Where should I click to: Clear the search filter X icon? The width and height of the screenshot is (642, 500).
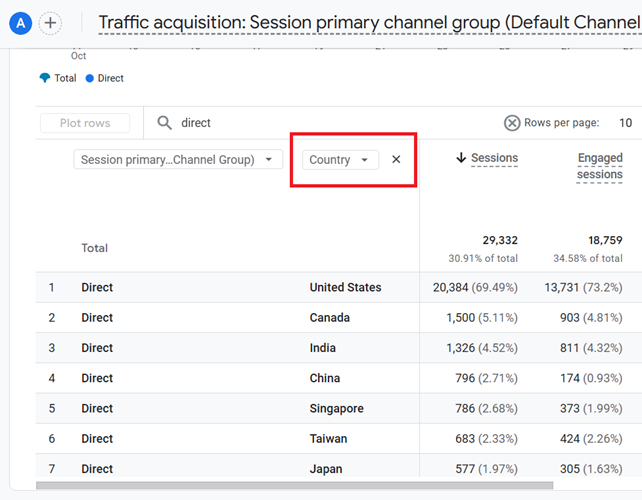[x=512, y=123]
